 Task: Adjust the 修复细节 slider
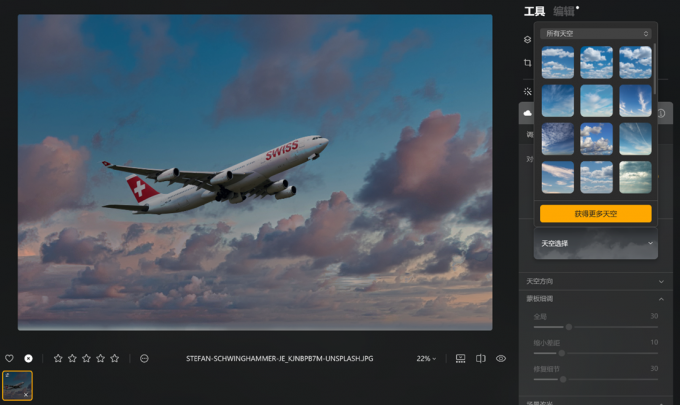563,379
